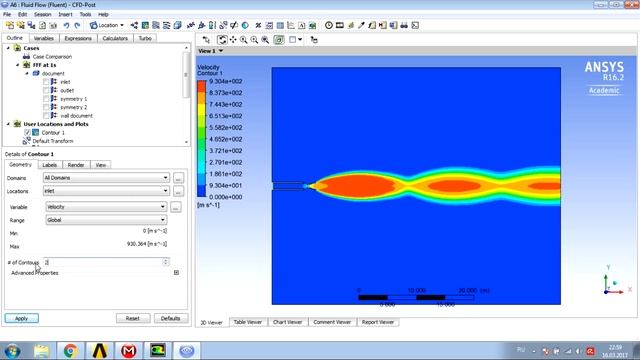
Task: Click the Fit View icon
Action: pyautogui.click(x=265, y=40)
